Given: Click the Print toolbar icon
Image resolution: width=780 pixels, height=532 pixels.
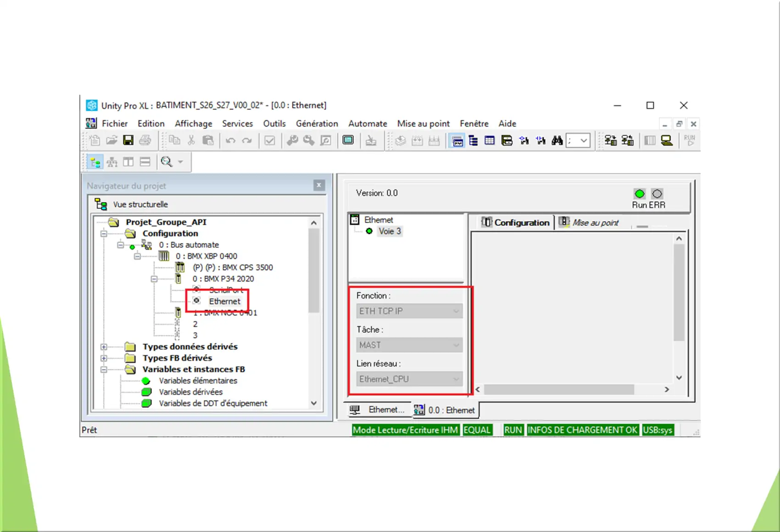Looking at the screenshot, I should pyautogui.click(x=145, y=140).
